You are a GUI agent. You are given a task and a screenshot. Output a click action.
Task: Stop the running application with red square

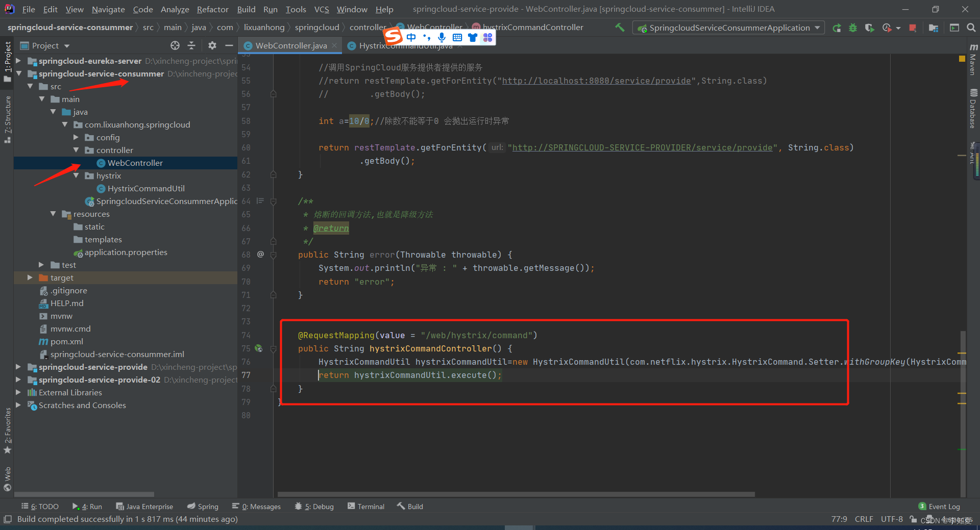point(913,28)
